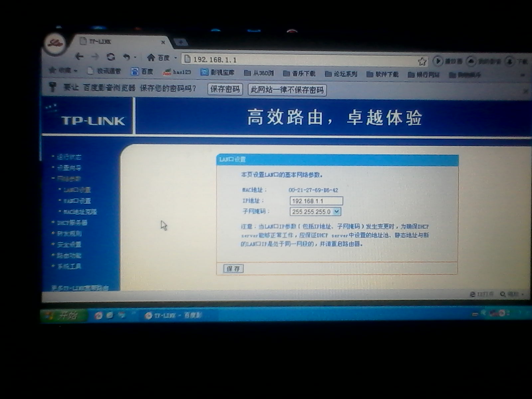532x399 pixels.
Task: Open the 软件下载 bookmark folder
Action: point(382,74)
